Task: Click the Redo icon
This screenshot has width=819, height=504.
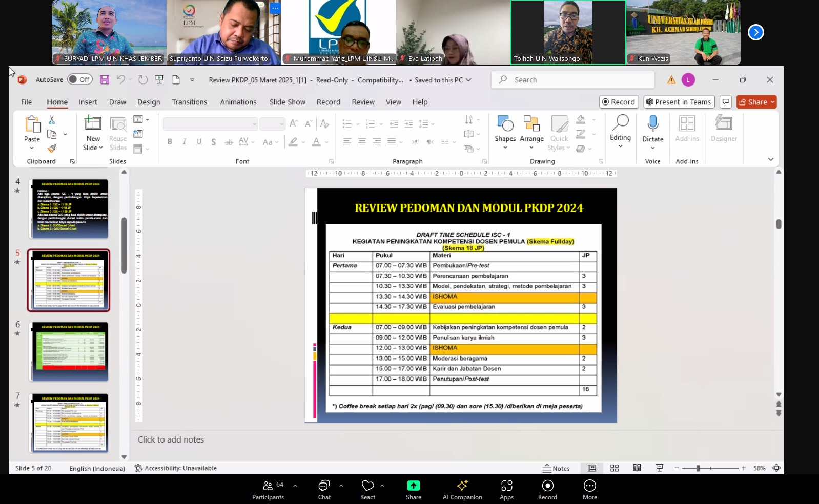Action: [x=143, y=79]
